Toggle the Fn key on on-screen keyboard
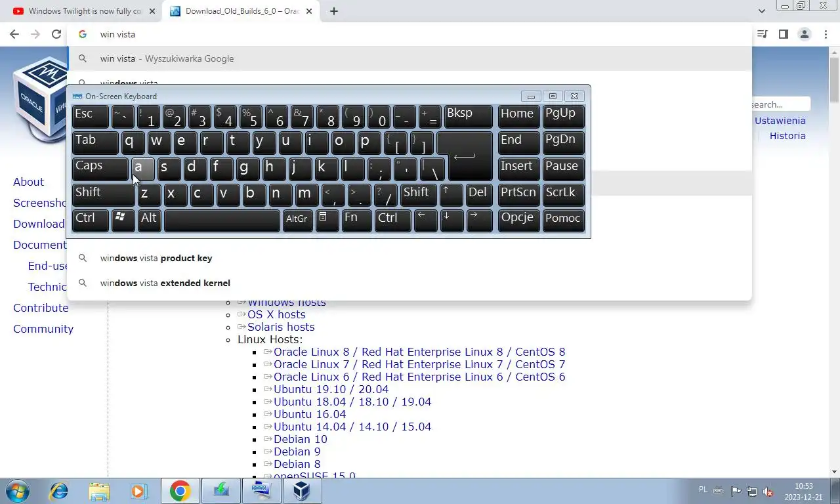The height and width of the screenshot is (504, 840). [357, 220]
